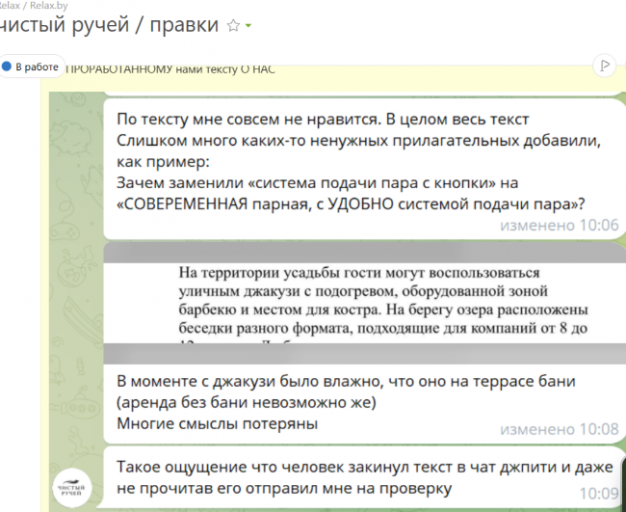626x512 pixels.
Task: Click the play icon button at top right
Action: [x=605, y=65]
